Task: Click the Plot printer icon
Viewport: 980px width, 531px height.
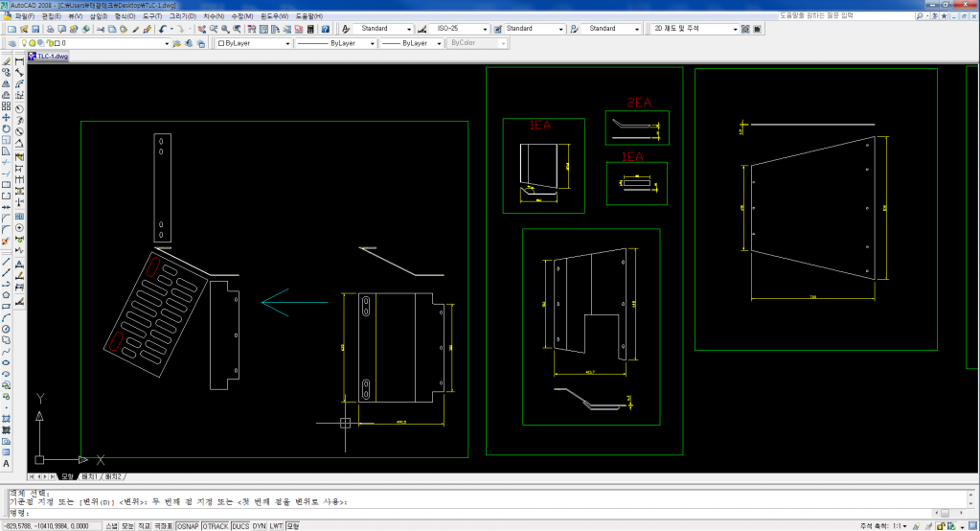Action: coord(51,29)
